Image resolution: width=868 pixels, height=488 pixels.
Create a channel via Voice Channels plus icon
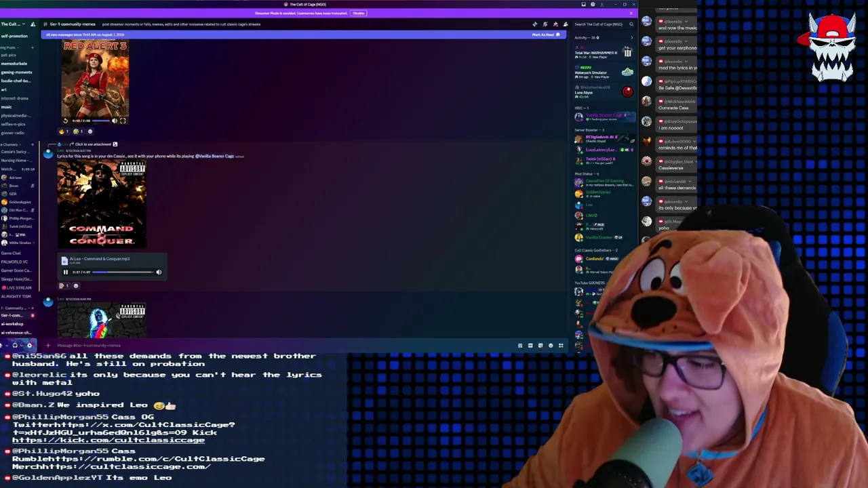[x=33, y=144]
